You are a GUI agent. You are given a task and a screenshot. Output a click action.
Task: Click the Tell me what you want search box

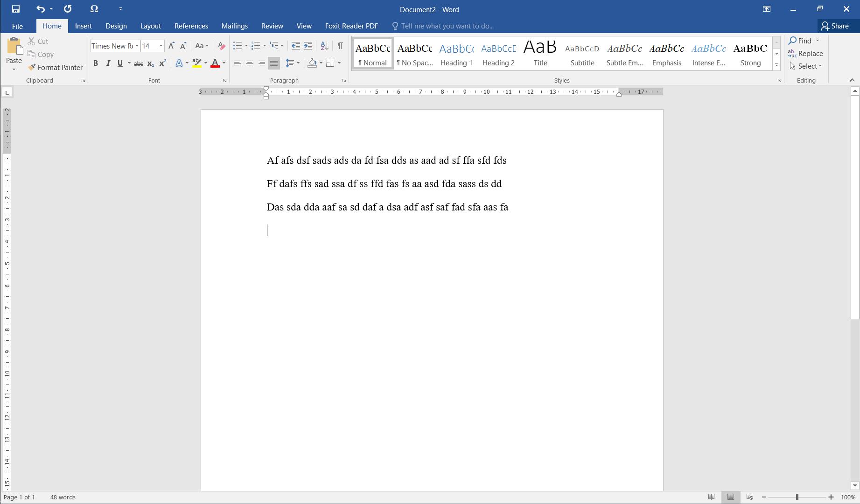[x=447, y=26]
